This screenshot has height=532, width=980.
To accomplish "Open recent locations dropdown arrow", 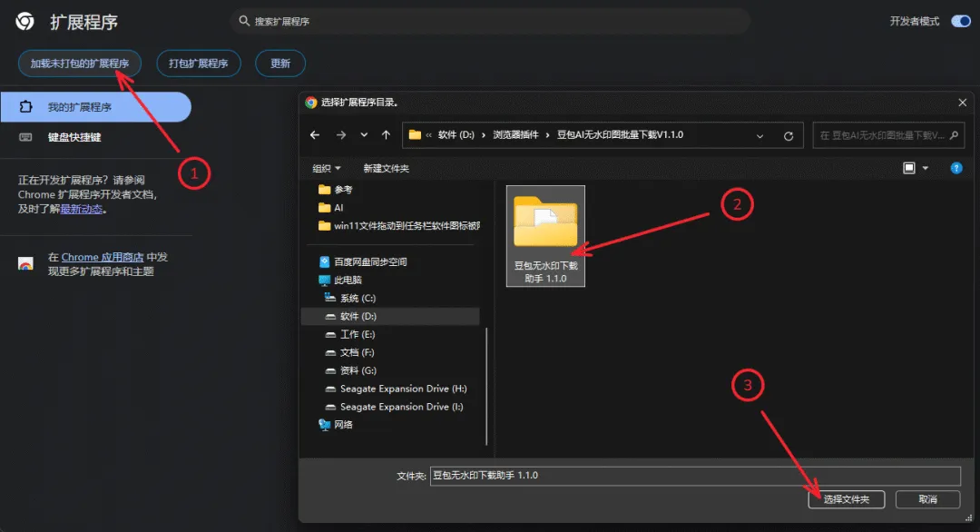I will tap(364, 135).
